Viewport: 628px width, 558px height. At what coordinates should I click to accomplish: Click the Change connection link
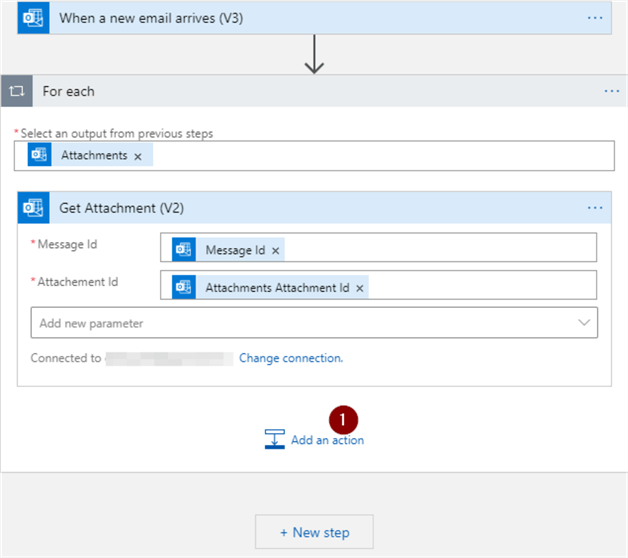click(x=290, y=358)
